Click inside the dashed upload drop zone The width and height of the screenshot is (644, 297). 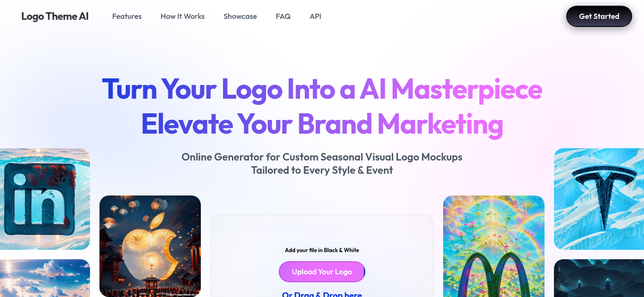tap(322, 231)
